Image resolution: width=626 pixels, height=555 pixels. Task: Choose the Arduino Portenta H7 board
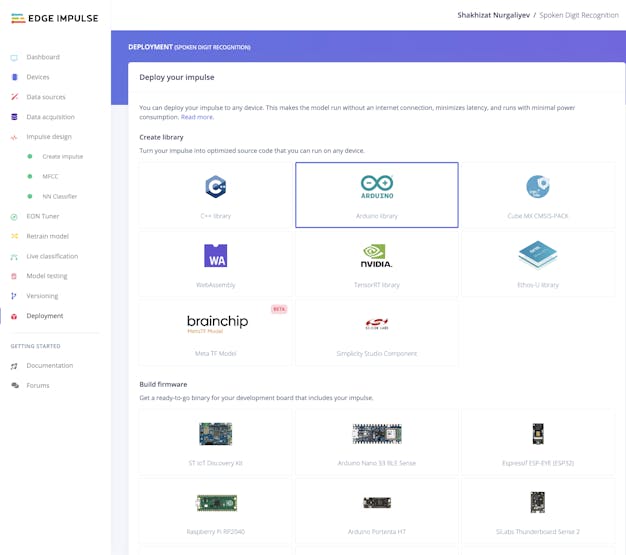377,502
